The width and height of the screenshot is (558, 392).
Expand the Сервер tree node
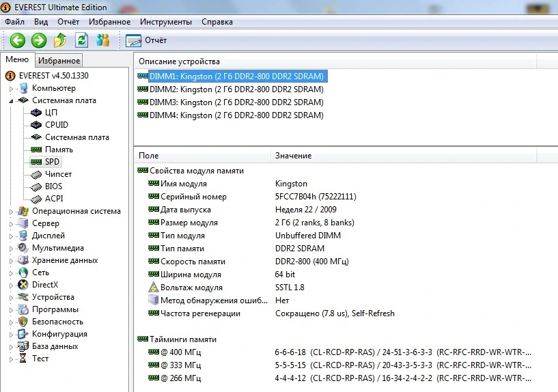click(x=11, y=224)
